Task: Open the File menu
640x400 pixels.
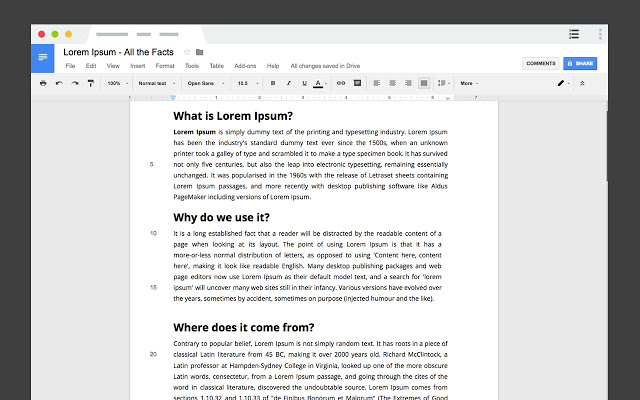Action: click(70, 66)
